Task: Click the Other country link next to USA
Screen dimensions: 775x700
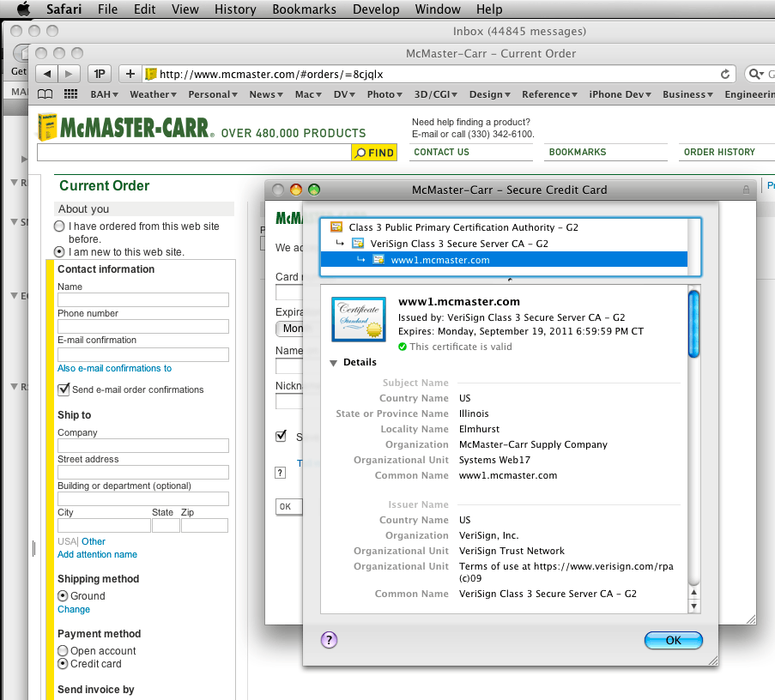Action: point(94,541)
